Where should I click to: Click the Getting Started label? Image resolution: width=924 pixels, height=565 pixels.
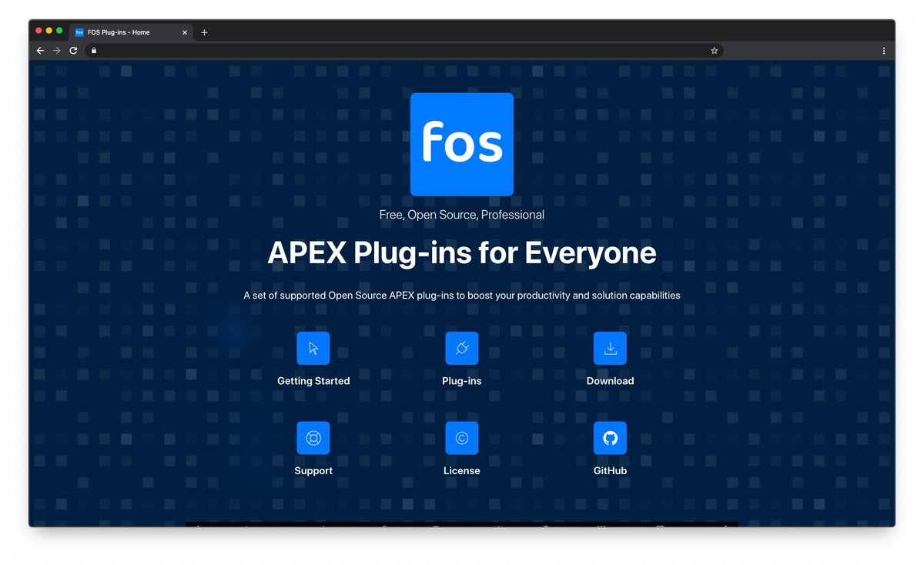click(x=313, y=381)
